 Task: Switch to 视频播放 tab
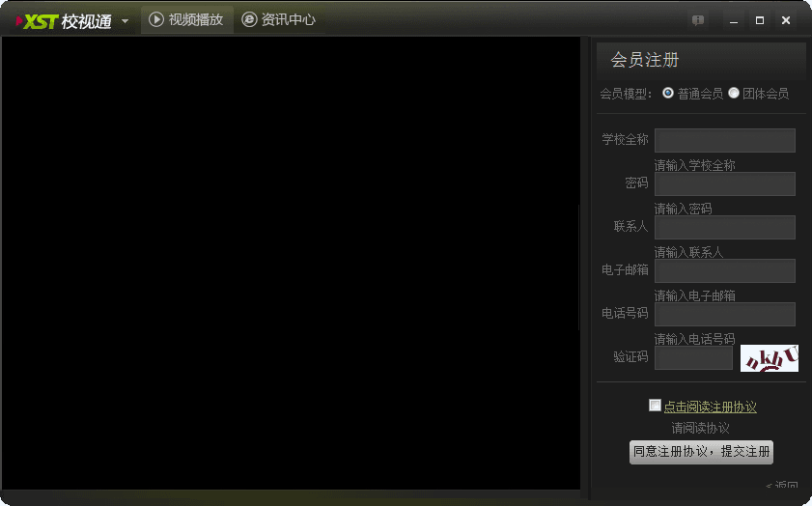click(187, 19)
